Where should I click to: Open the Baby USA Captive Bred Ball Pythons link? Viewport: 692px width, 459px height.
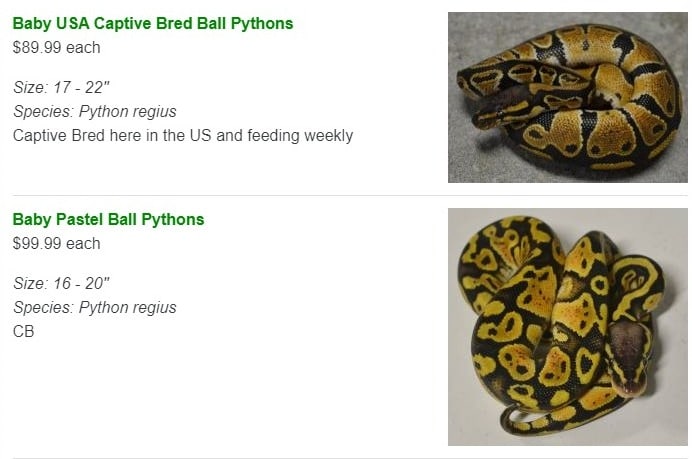tap(153, 23)
